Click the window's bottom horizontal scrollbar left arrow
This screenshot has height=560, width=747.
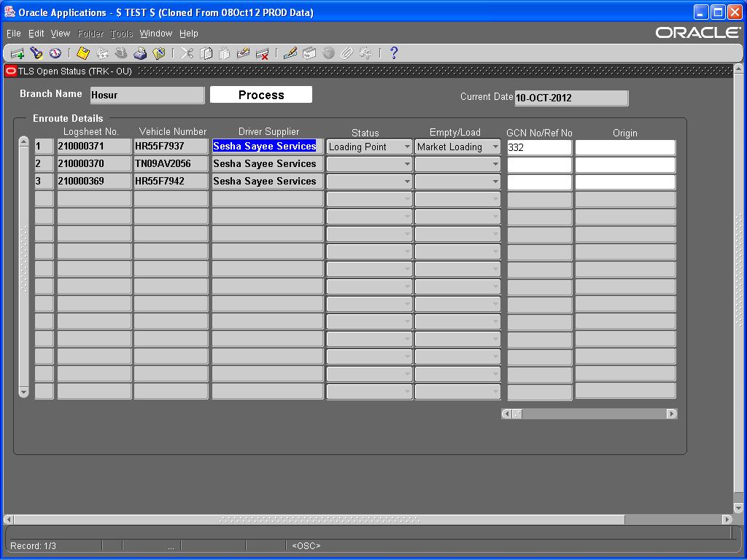click(8, 519)
